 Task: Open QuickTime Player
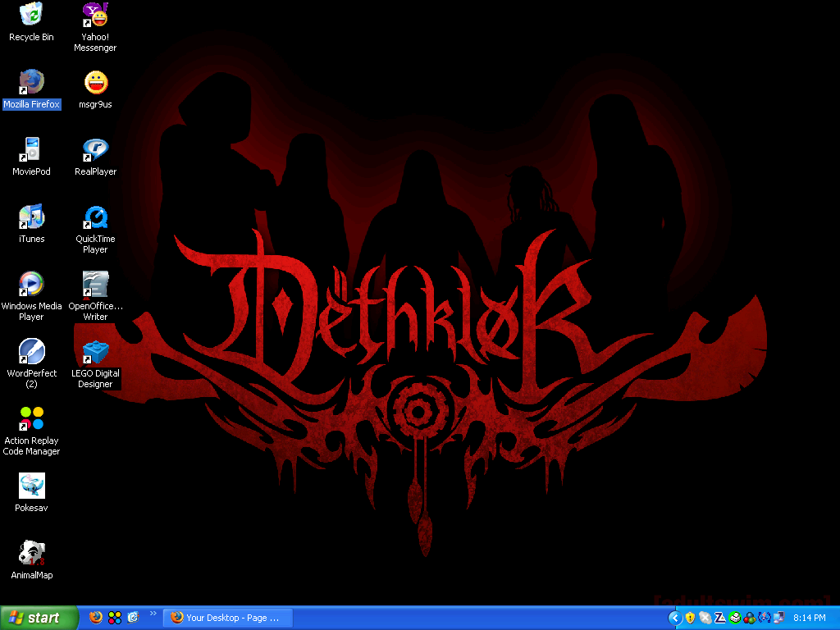click(94, 217)
